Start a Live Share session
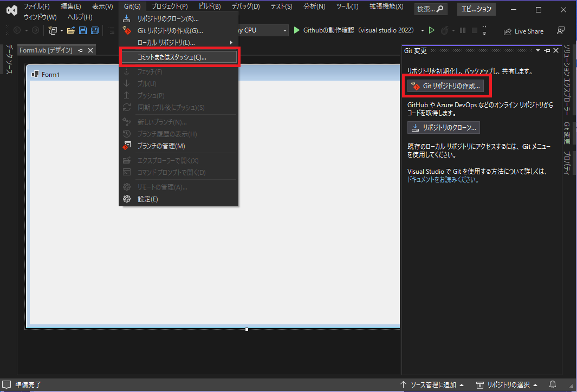 pyautogui.click(x=523, y=31)
